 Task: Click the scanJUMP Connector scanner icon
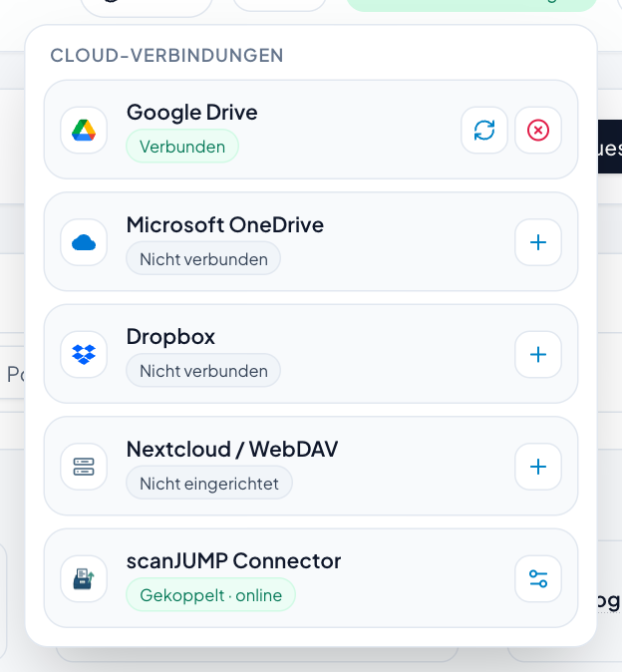click(x=84, y=578)
